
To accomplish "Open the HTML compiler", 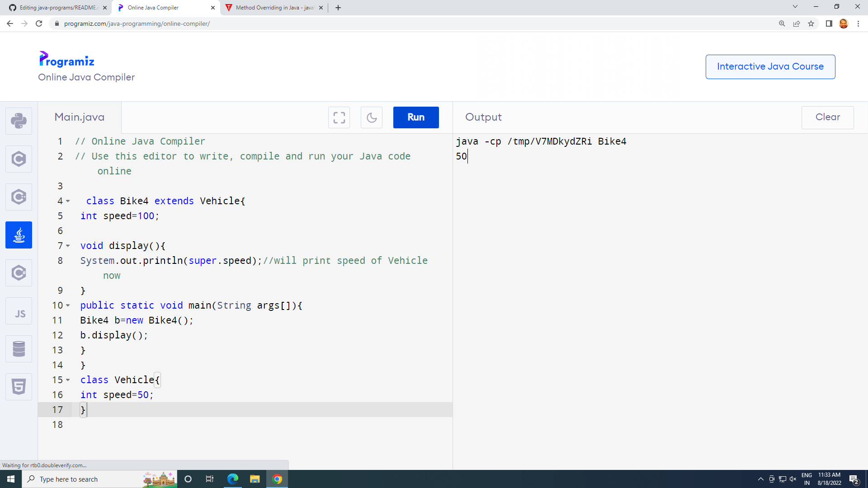I will point(19,386).
